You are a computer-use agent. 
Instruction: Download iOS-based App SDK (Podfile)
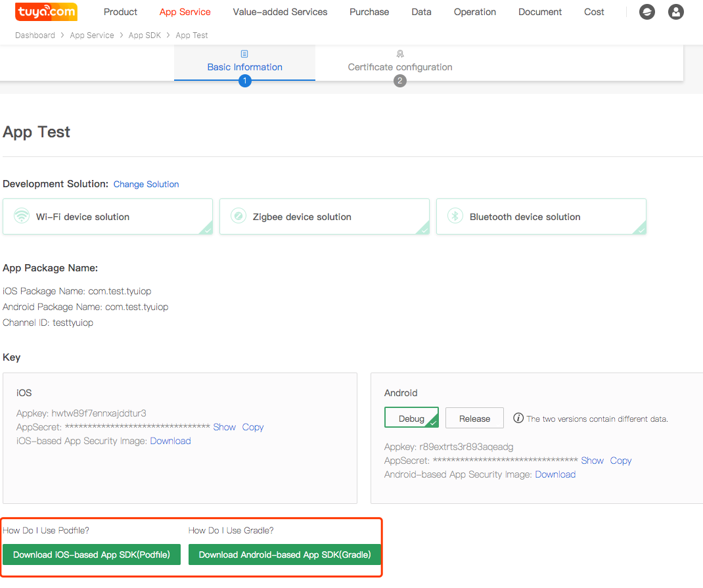[x=91, y=555]
